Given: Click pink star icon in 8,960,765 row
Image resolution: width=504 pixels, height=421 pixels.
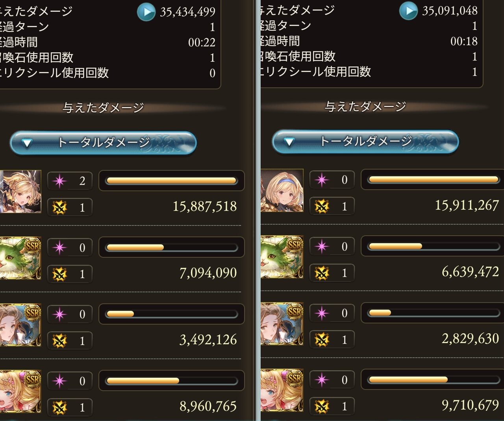Looking at the screenshot, I should point(60,381).
